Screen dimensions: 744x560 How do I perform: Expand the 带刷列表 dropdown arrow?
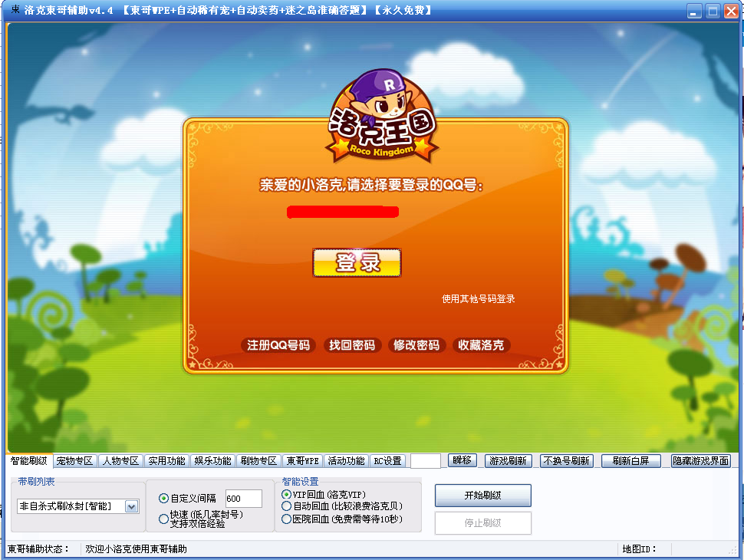[131, 506]
